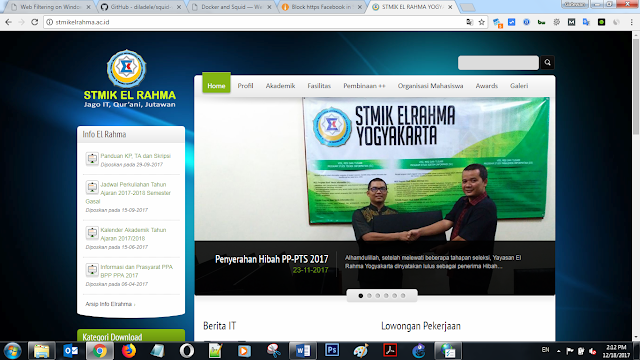This screenshot has height=360, width=640.
Task: Open Firefox from the taskbar
Action: point(129,351)
